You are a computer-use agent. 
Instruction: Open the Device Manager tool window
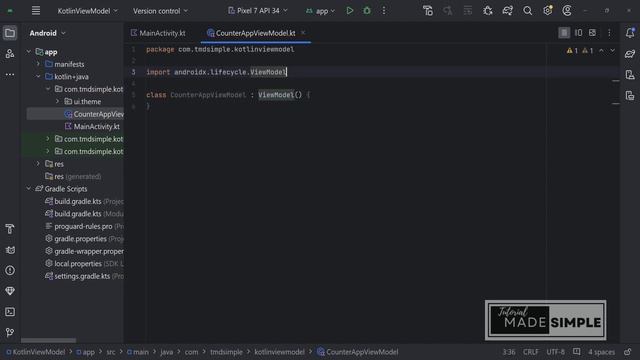click(630, 75)
